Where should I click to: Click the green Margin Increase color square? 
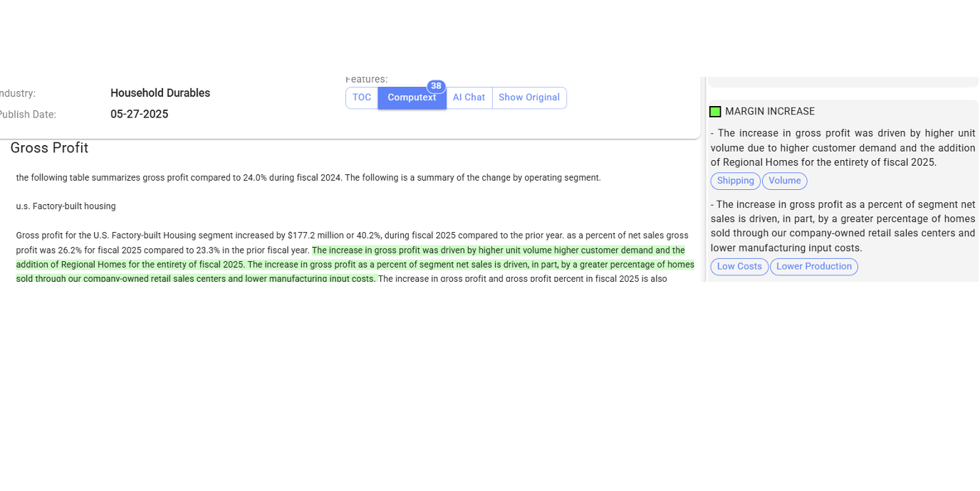[715, 112]
